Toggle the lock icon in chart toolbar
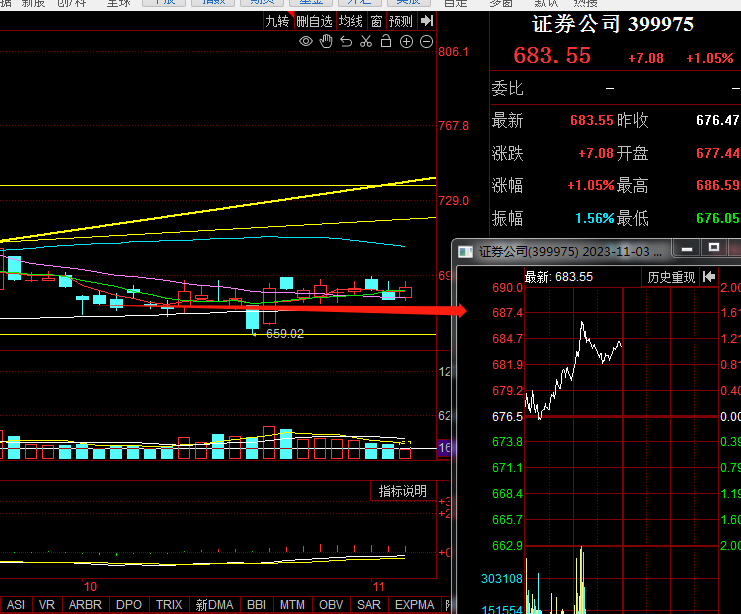This screenshot has width=741, height=614. pyautogui.click(x=386, y=42)
